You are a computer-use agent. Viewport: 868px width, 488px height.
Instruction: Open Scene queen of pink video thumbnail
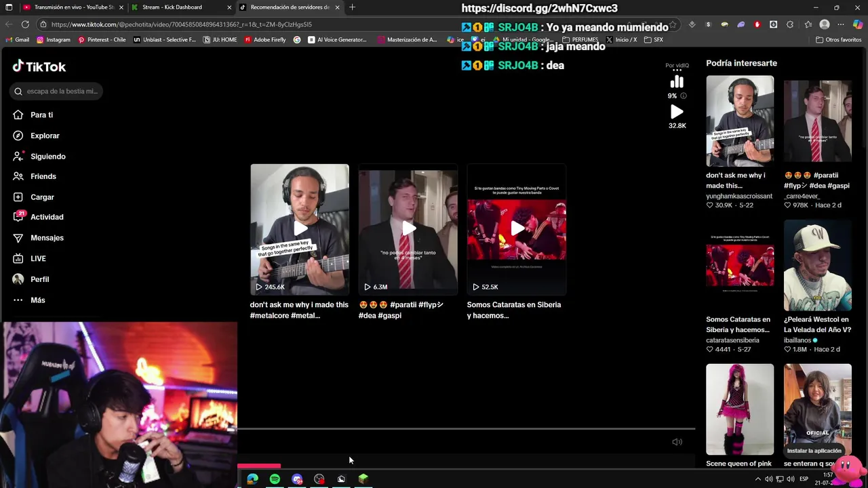tap(740, 409)
